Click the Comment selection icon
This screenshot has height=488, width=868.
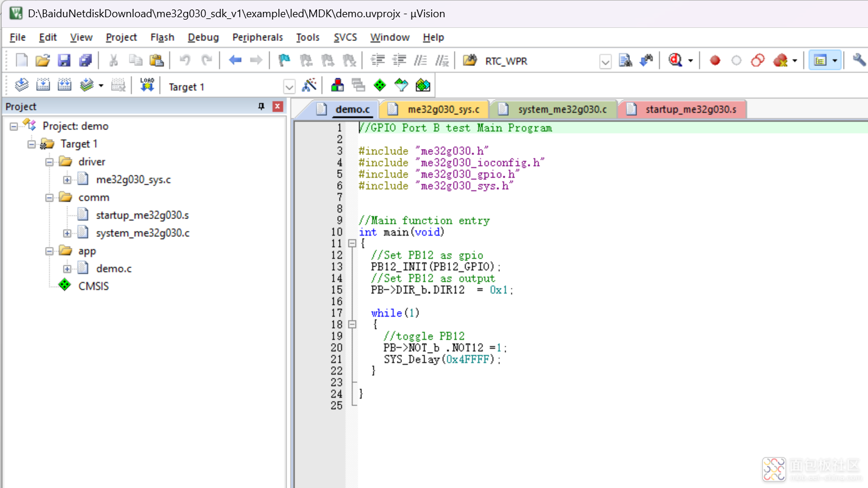pyautogui.click(x=421, y=60)
